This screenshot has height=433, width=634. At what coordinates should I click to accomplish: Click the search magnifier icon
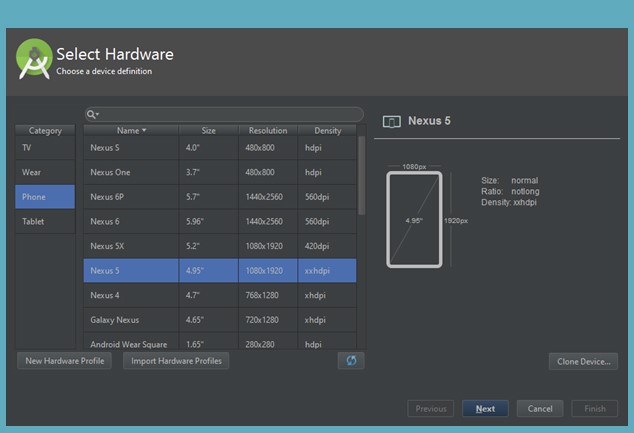pyautogui.click(x=91, y=114)
